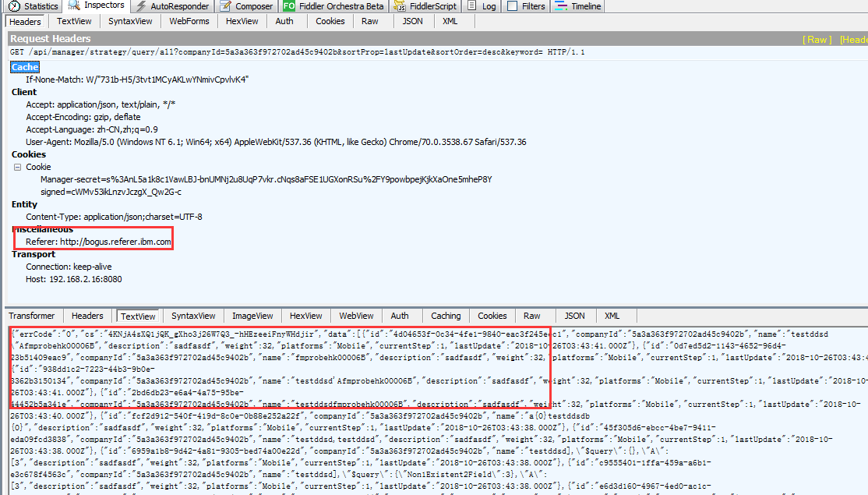Select the highlighted Cache header group
Viewport: 868px width, 495px height.
pos(25,67)
